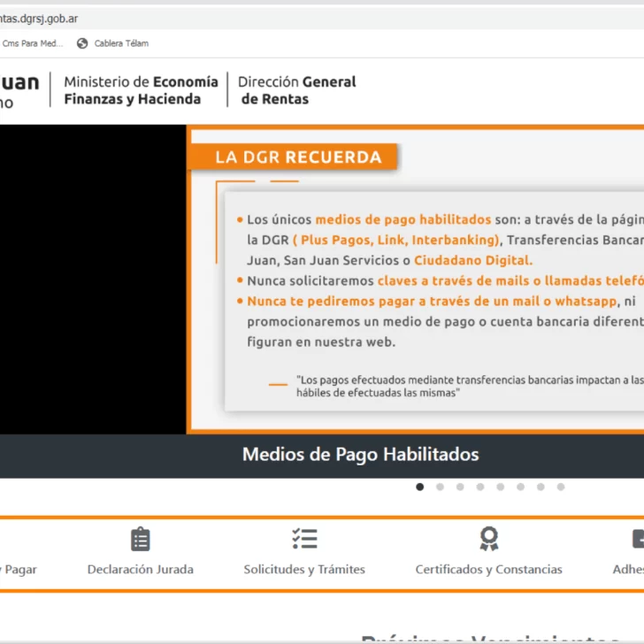Open the Certificados y Constancias section
644x644 pixels.
[x=488, y=570]
